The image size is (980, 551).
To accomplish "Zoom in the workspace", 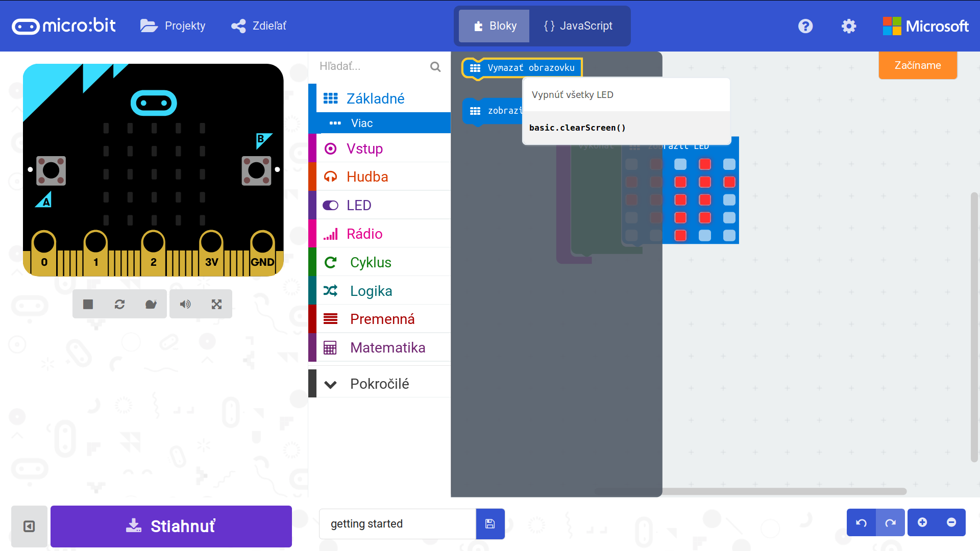I will (x=922, y=523).
